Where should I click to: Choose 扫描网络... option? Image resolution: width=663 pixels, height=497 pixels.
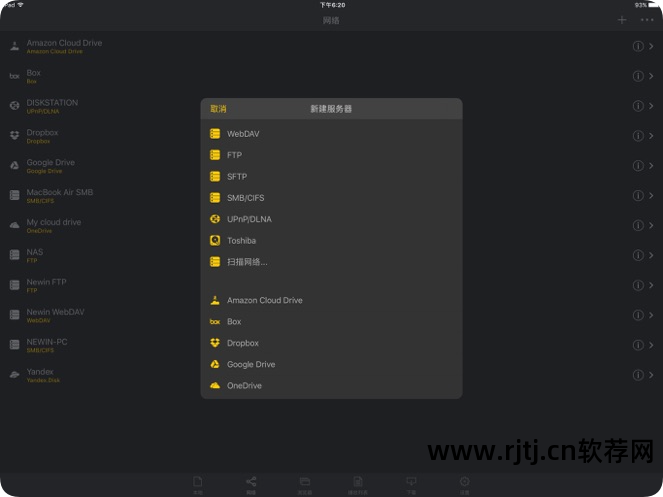tap(332, 262)
